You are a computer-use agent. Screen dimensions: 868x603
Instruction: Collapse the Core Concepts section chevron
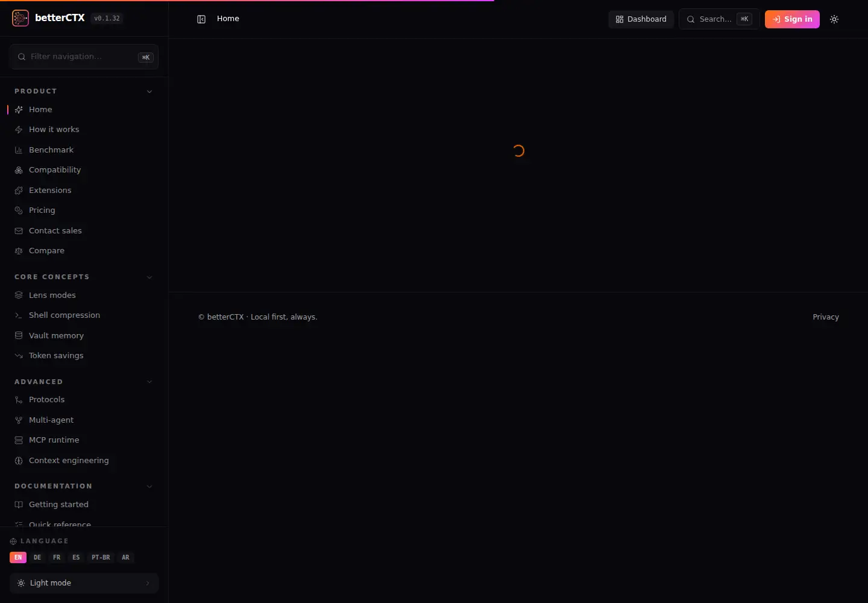point(149,277)
